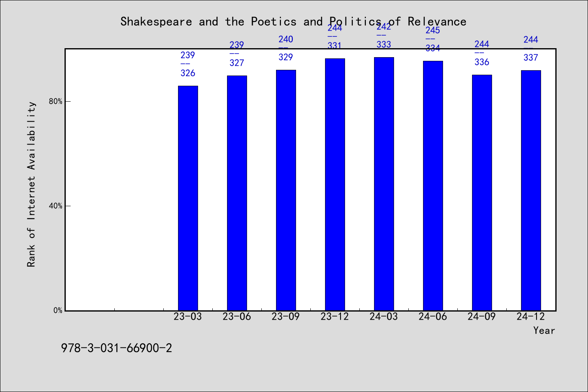The width and height of the screenshot is (588, 392).
Task: Click the x-axis tick label 23-03
Action: [188, 317]
